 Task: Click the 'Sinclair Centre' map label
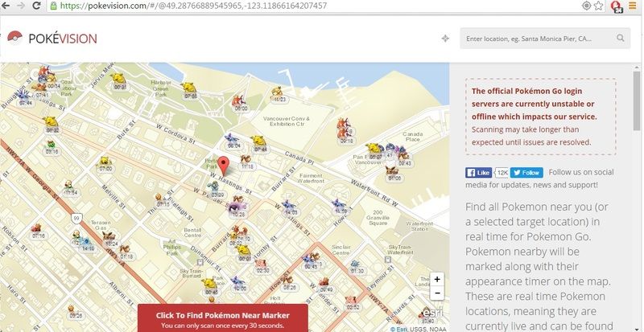341,250
